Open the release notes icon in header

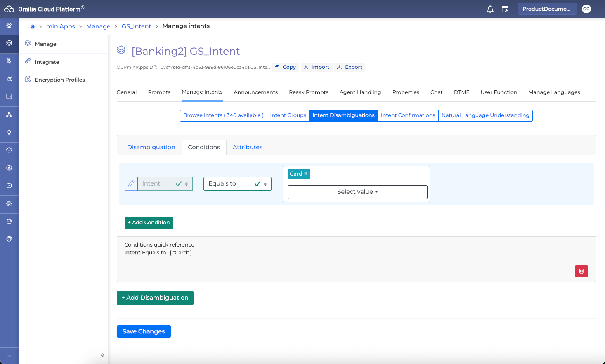point(505,9)
